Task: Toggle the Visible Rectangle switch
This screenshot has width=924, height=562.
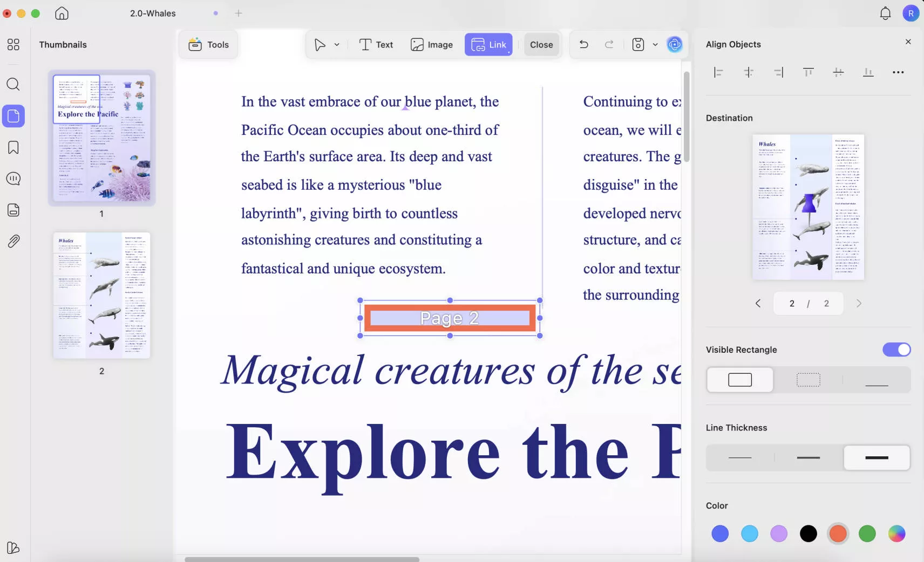Action: click(x=896, y=349)
